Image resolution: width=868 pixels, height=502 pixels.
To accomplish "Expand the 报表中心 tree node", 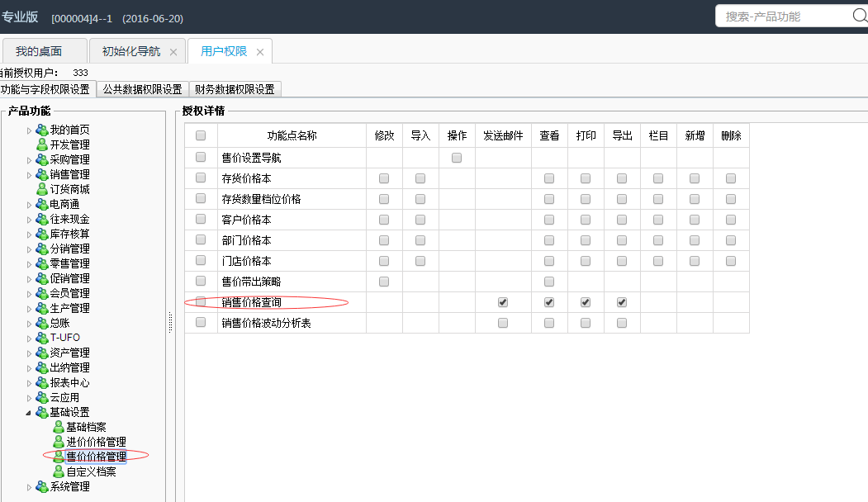I will [x=30, y=383].
